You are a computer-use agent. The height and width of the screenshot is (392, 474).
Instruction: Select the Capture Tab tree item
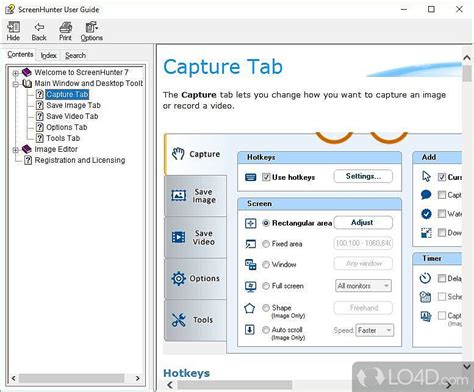pyautogui.click(x=67, y=94)
